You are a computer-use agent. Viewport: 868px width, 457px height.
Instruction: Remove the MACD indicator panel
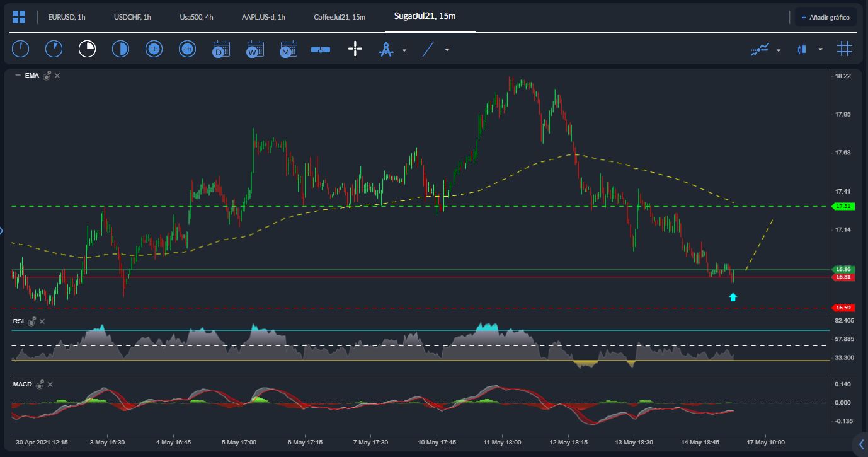pyautogui.click(x=50, y=385)
